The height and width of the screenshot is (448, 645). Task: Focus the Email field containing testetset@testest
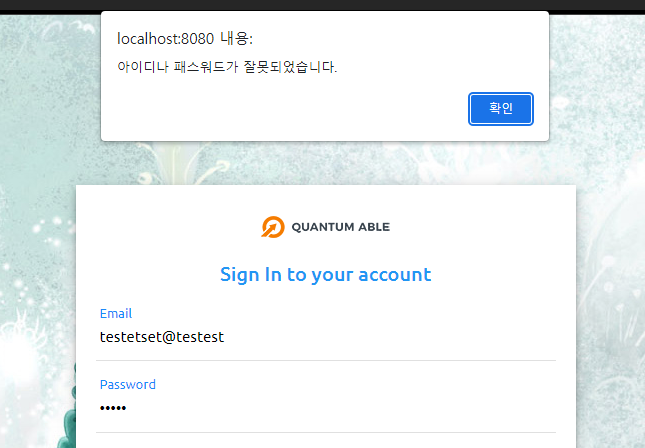[326, 337]
